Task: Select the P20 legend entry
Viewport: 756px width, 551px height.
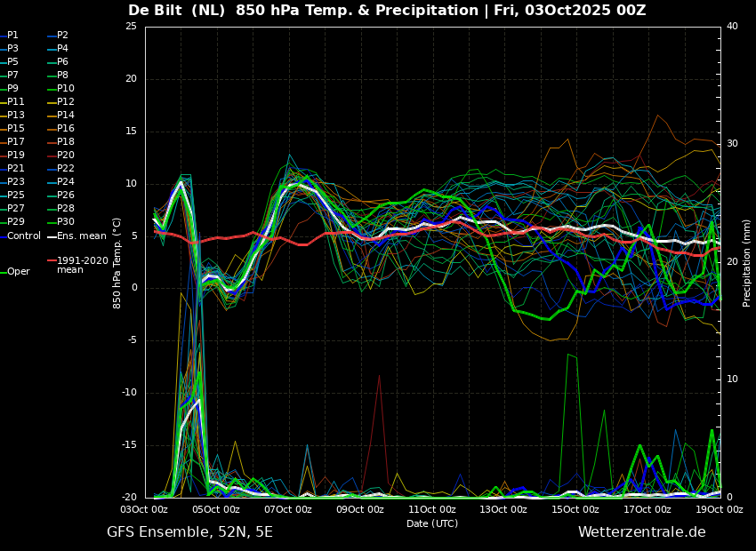Action: tap(60, 156)
